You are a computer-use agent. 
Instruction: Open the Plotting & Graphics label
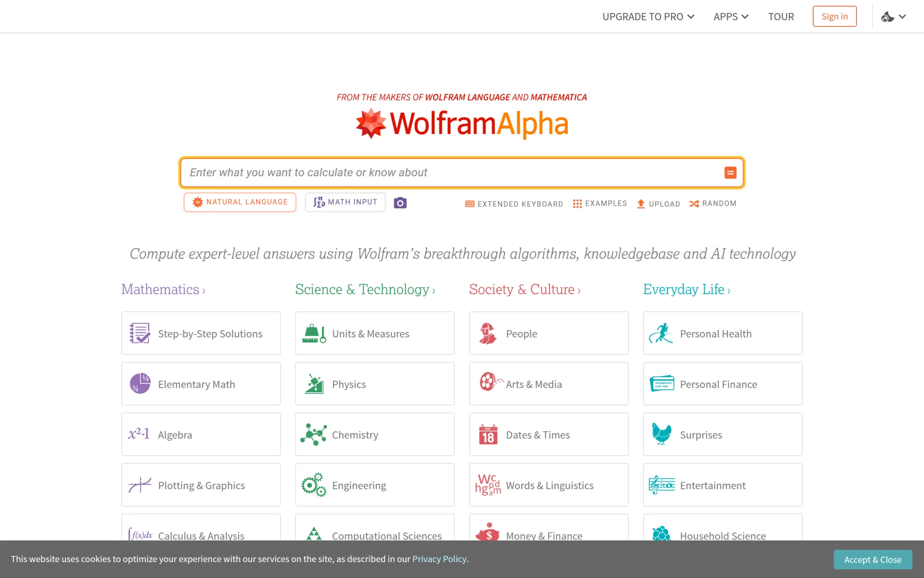click(201, 486)
